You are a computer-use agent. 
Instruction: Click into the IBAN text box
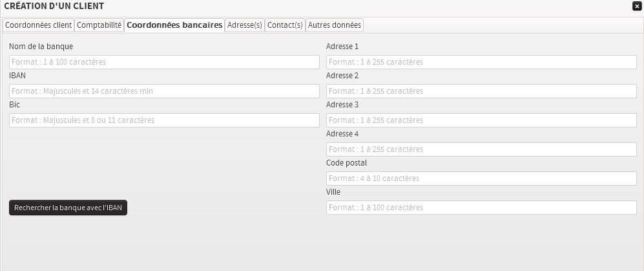[x=164, y=91]
